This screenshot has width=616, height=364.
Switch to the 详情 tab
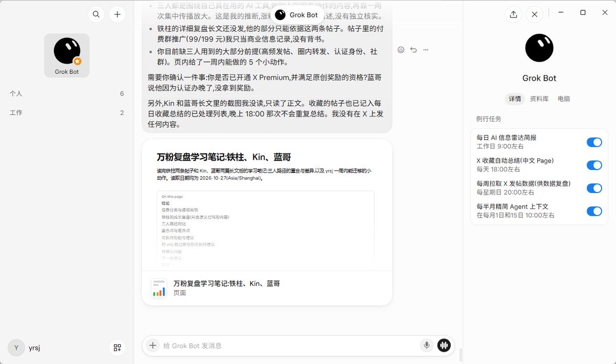(515, 99)
